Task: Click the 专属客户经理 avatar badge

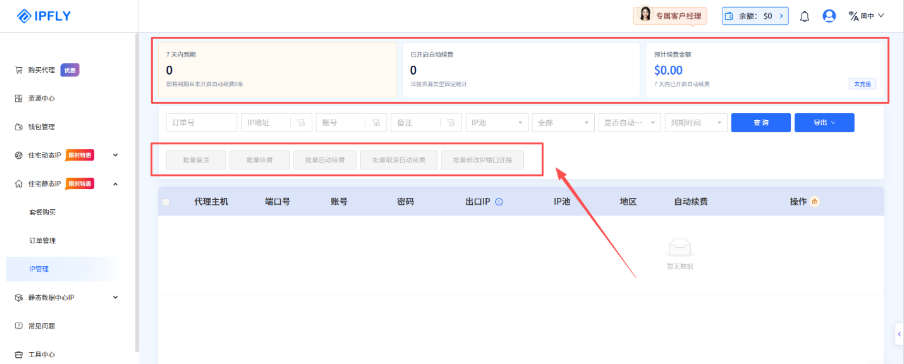Action: (670, 16)
